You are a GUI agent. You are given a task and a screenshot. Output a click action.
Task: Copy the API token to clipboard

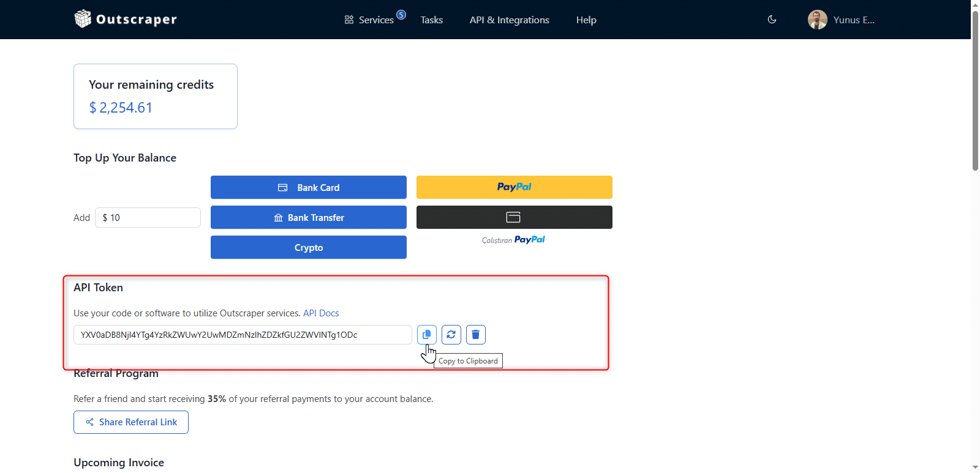[x=426, y=335]
